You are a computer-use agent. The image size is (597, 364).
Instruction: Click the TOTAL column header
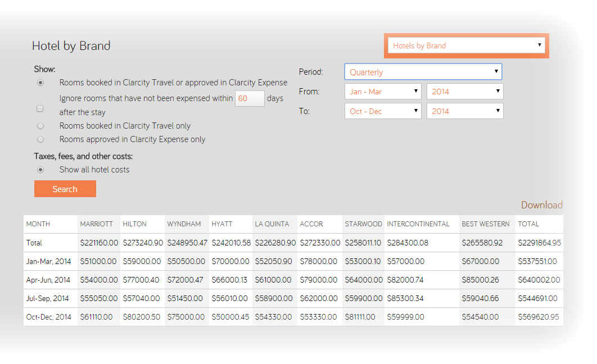pos(528,224)
